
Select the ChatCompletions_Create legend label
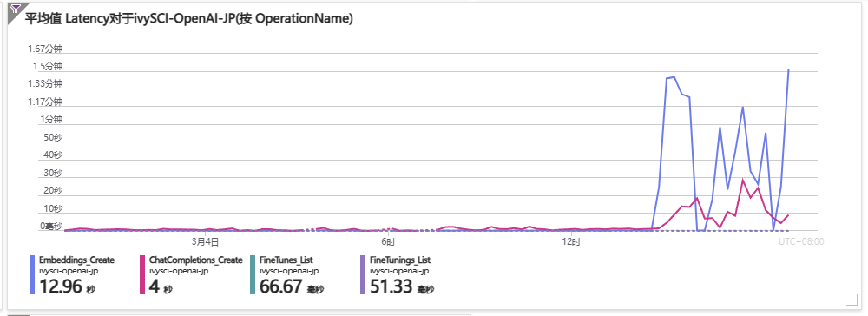coord(196,260)
